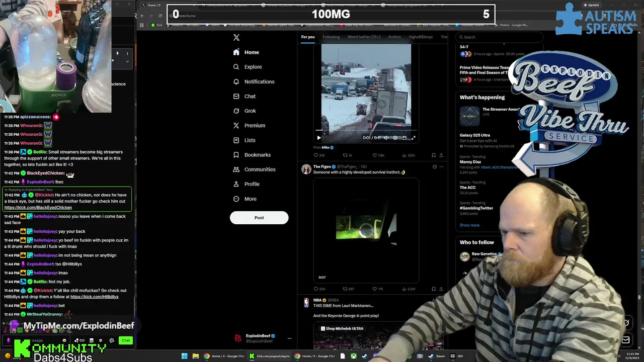This screenshot has width=644, height=362.
Task: Switch to the Autism timeline tab
Action: coord(394,37)
